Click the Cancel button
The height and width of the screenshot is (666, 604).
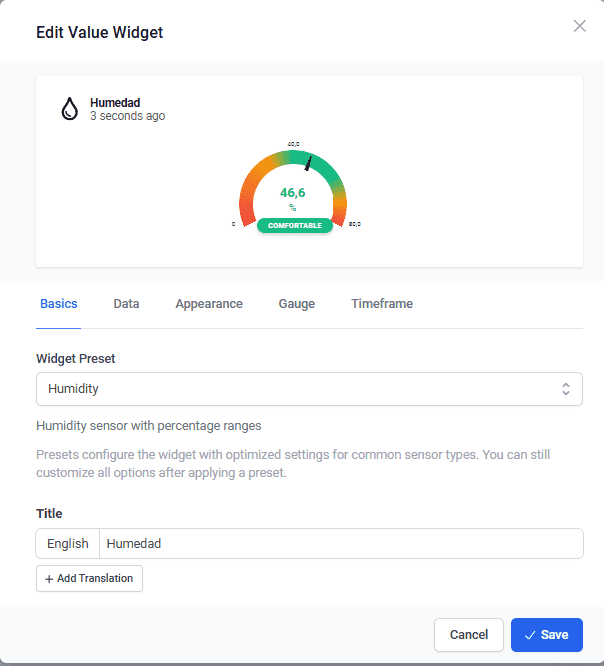coord(469,635)
